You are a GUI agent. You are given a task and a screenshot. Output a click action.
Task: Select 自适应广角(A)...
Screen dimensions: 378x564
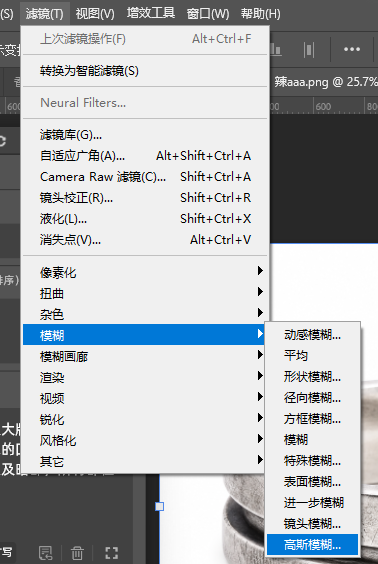tap(145, 156)
